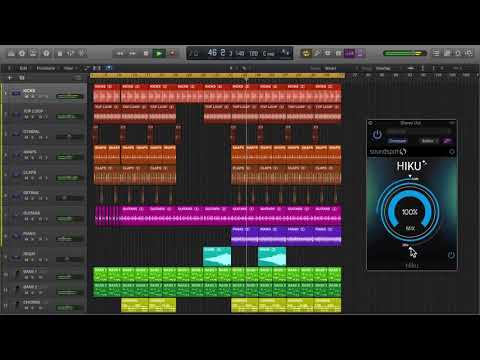Mute the BASS 1 track
Viewport: 480px width, 360px height.
click(26, 277)
